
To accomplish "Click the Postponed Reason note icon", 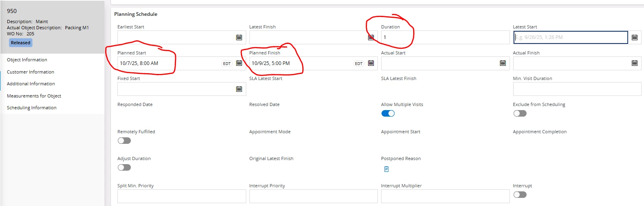I will pyautogui.click(x=386, y=169).
